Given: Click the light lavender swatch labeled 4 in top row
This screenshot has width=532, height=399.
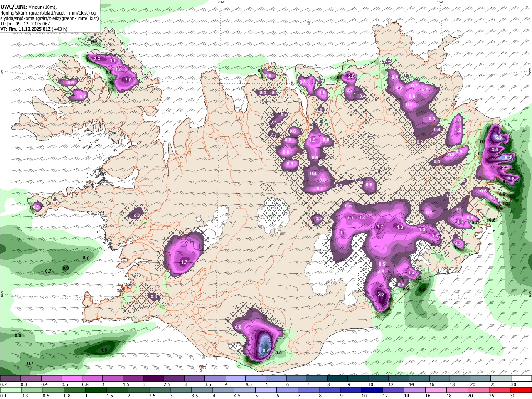Looking at the screenshot, I should [235, 379].
